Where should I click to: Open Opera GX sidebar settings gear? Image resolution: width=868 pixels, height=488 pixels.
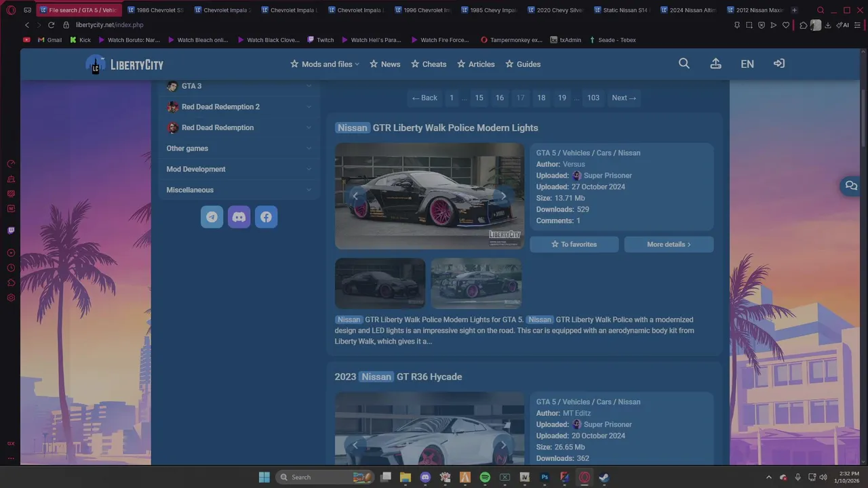pos(11,298)
